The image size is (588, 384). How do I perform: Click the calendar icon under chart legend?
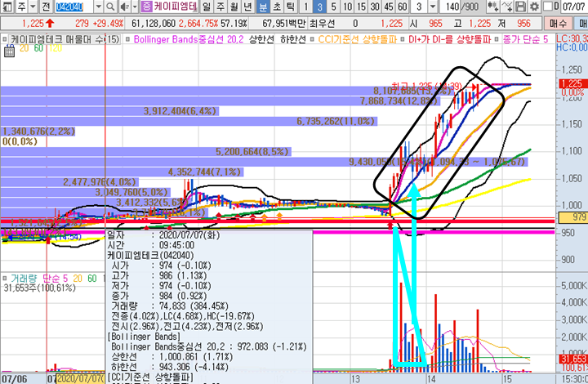(9, 51)
